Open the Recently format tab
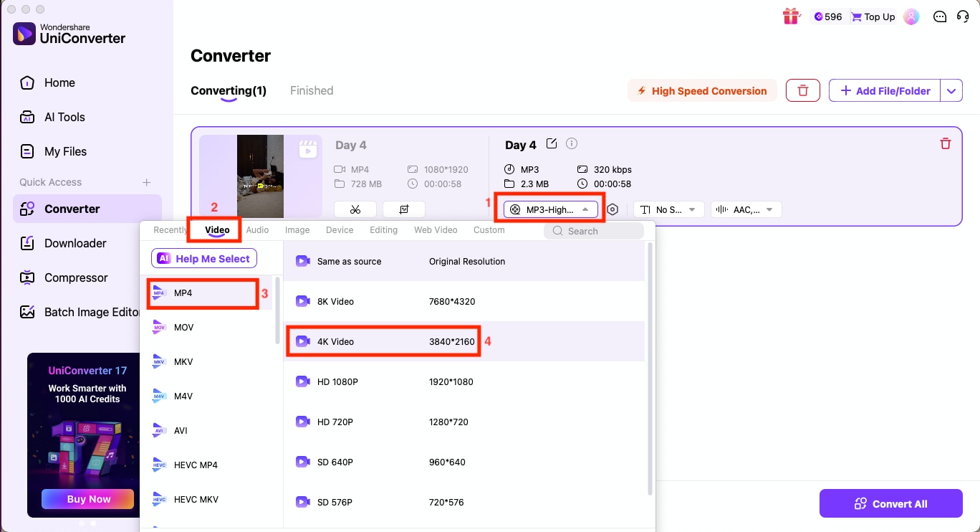 pyautogui.click(x=170, y=230)
